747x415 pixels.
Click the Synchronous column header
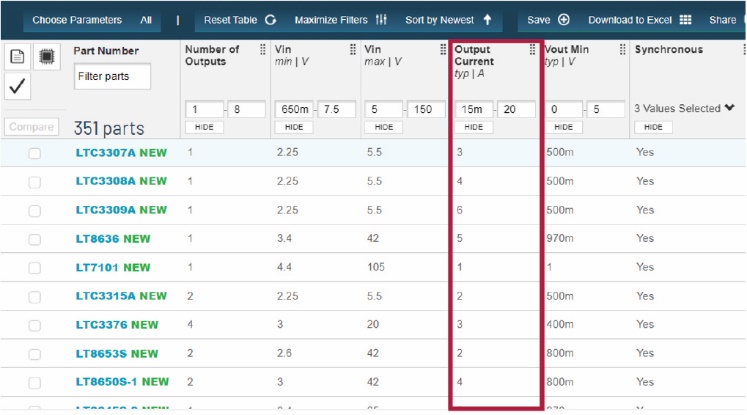pos(668,50)
